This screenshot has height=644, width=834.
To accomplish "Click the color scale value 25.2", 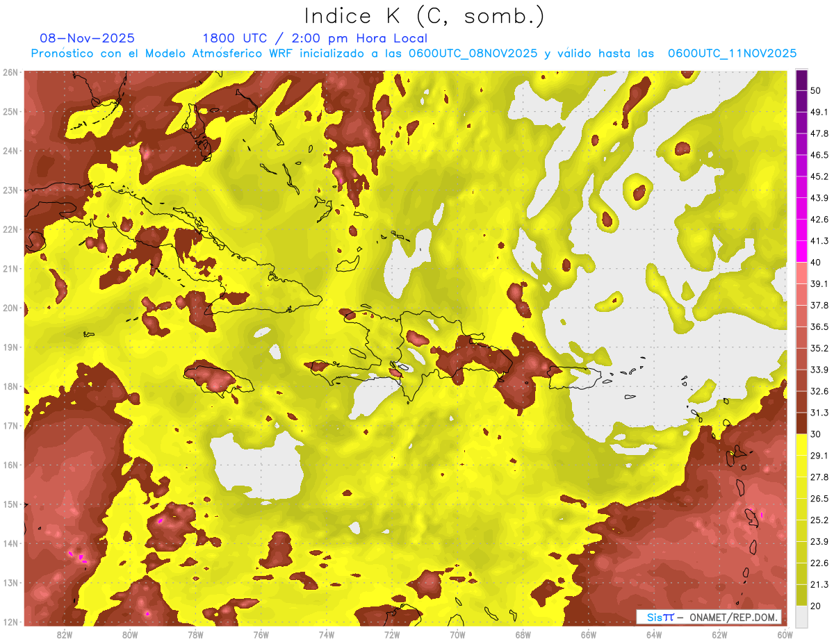I will click(x=819, y=520).
